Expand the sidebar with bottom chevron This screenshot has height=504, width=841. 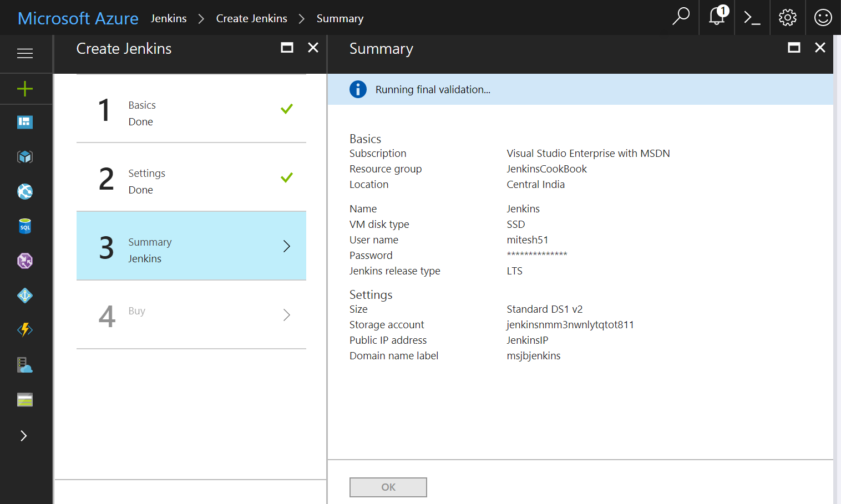[24, 436]
